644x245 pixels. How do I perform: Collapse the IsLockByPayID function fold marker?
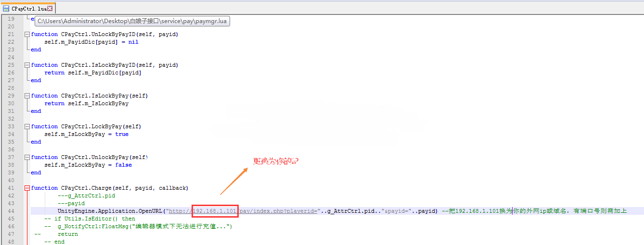click(27, 65)
